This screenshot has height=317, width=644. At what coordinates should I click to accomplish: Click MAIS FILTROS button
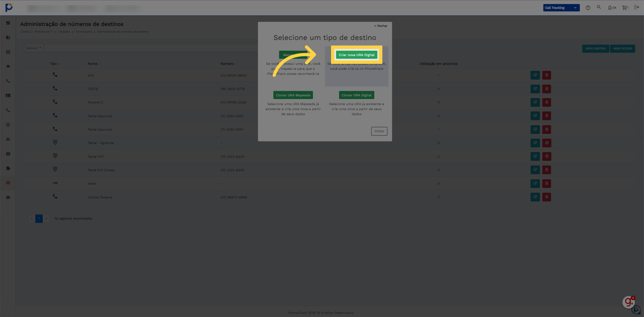click(x=623, y=49)
